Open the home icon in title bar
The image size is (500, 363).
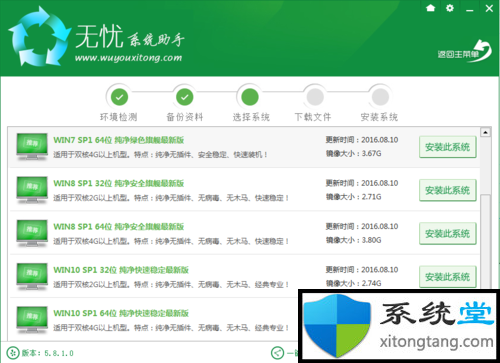pyautogui.click(x=431, y=8)
